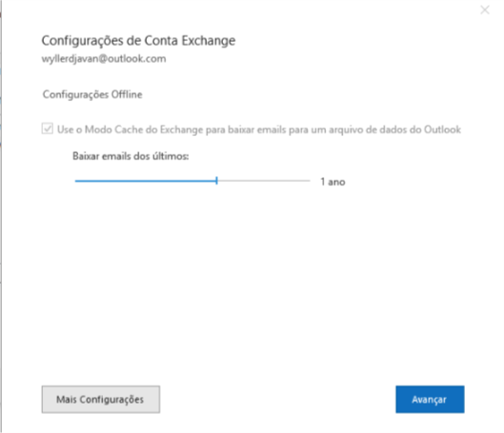Toggle the Cached Exchange Mode checkbox
Viewport: 504px width, 433px height.
tap(48, 128)
